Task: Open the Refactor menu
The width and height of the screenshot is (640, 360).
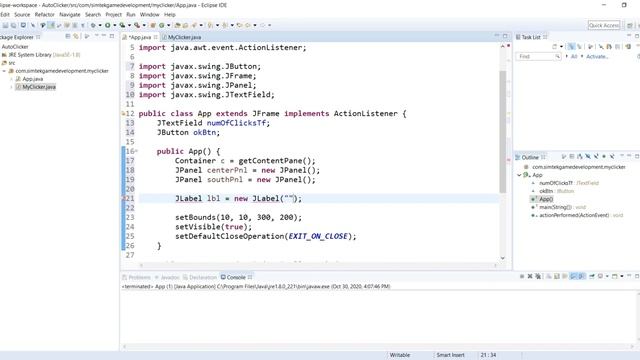Action: click(44, 14)
